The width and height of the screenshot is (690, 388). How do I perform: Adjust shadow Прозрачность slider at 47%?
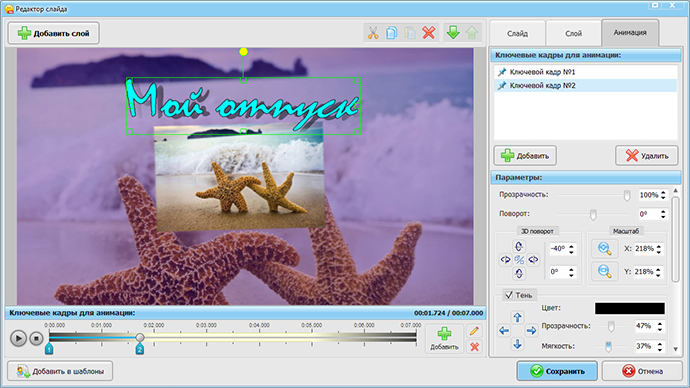pyautogui.click(x=611, y=326)
